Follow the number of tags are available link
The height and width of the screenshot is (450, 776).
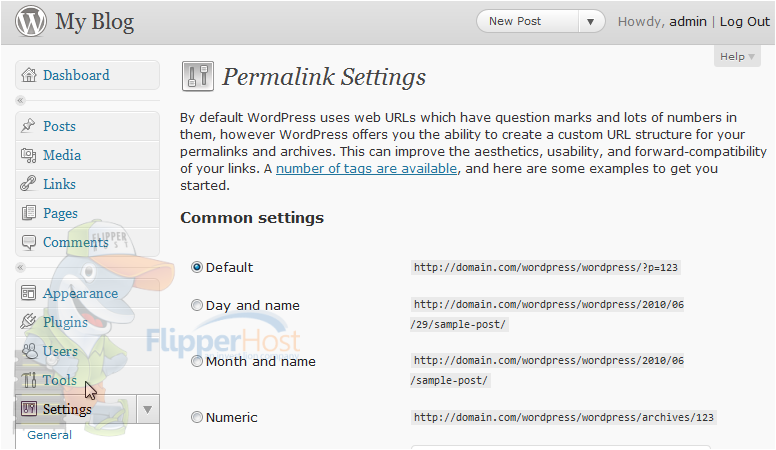click(366, 168)
